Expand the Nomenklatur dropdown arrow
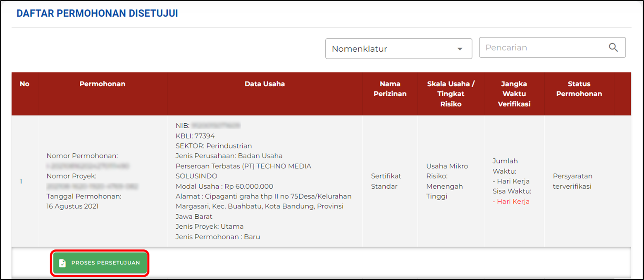644x280 pixels. 460,49
